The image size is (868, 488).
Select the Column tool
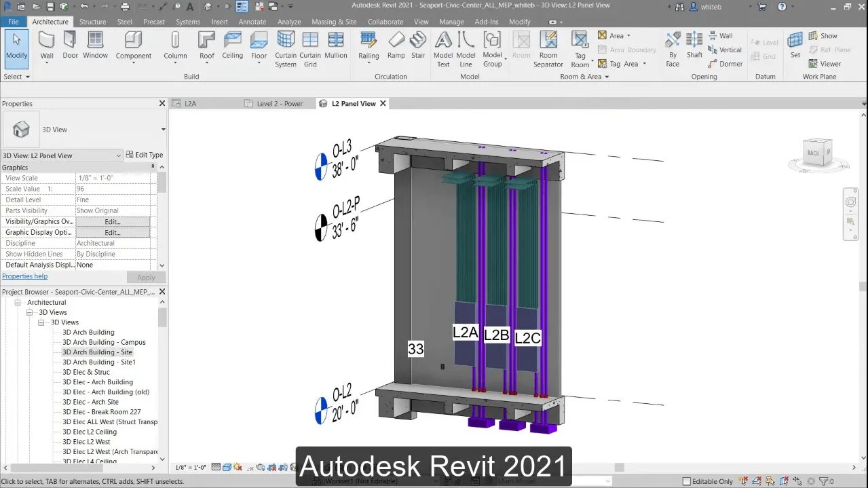[x=175, y=48]
